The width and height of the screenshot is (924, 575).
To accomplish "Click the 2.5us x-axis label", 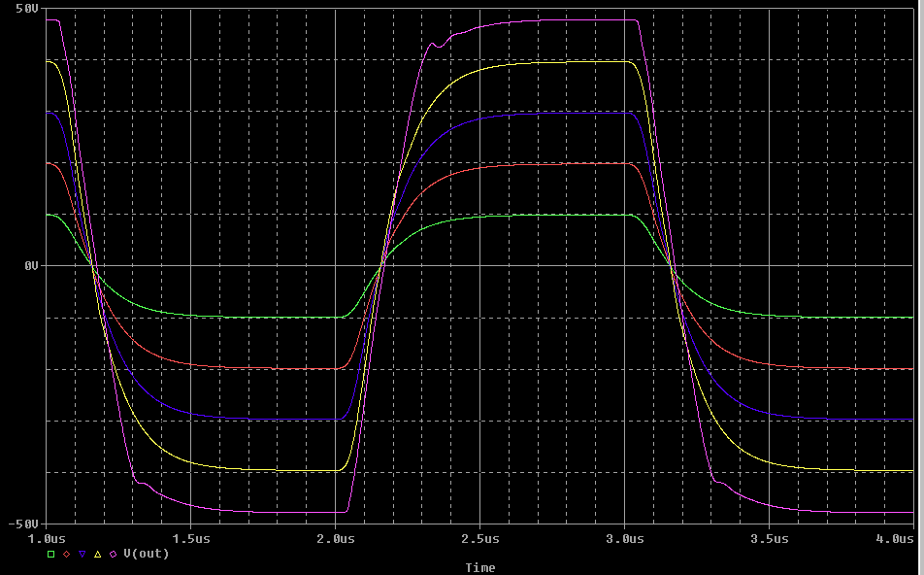I will pyautogui.click(x=479, y=537).
